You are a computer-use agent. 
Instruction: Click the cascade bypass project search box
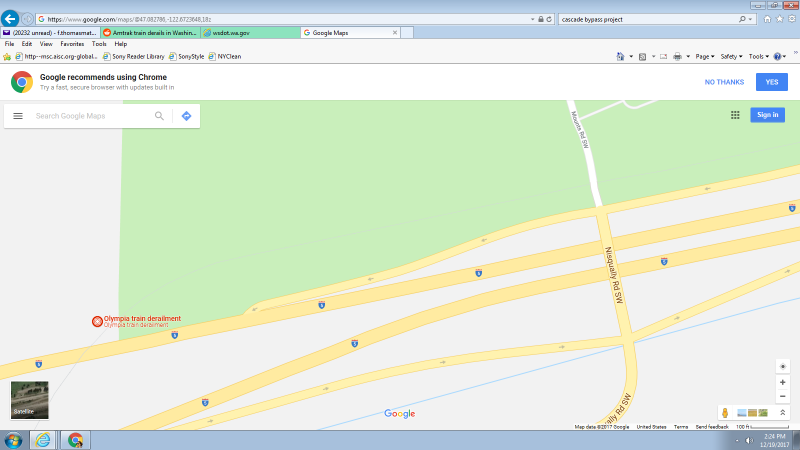tap(648, 19)
